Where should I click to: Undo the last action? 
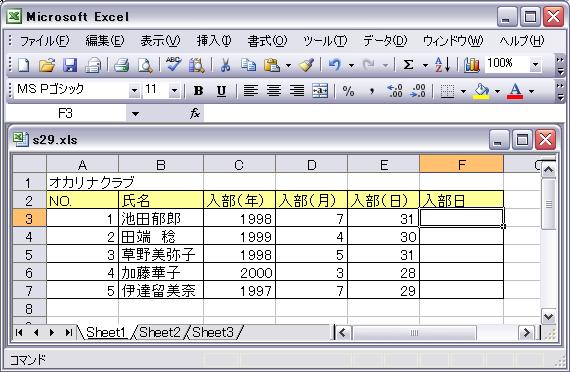[x=334, y=65]
